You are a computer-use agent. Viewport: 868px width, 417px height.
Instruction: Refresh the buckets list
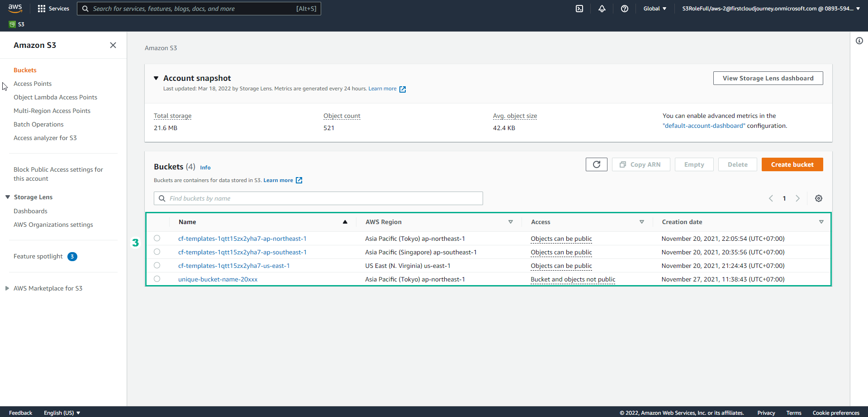[x=597, y=164]
